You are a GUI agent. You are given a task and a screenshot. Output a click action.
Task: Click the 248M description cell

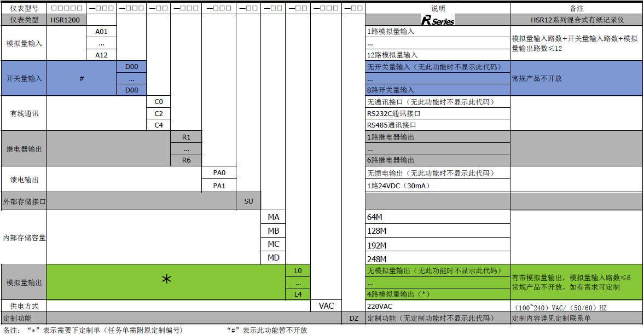point(377,259)
